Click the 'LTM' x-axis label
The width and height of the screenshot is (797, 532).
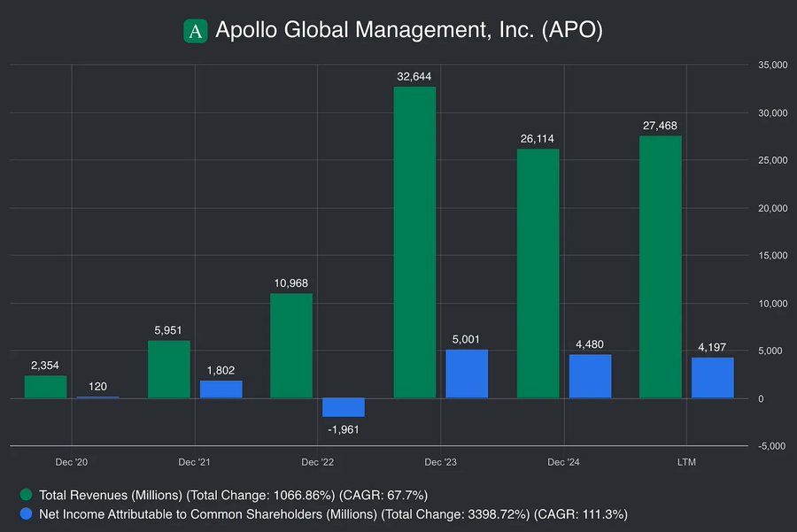[686, 462]
